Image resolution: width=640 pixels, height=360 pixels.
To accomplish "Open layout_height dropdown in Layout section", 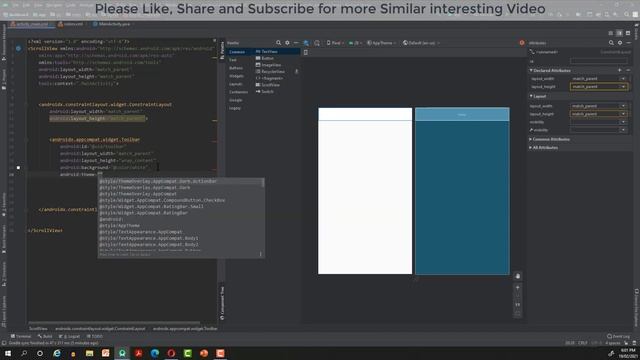I will click(623, 114).
